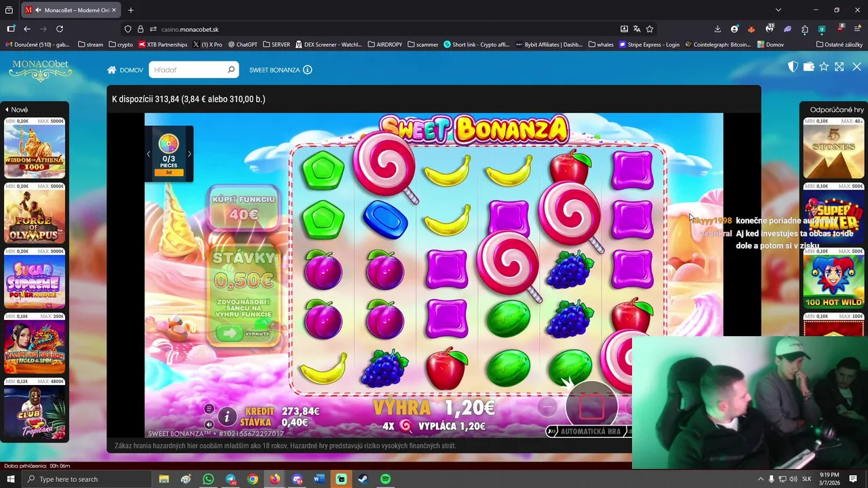Open the stream bookmarks folder
Screen dimensions: 868x488
click(90, 45)
